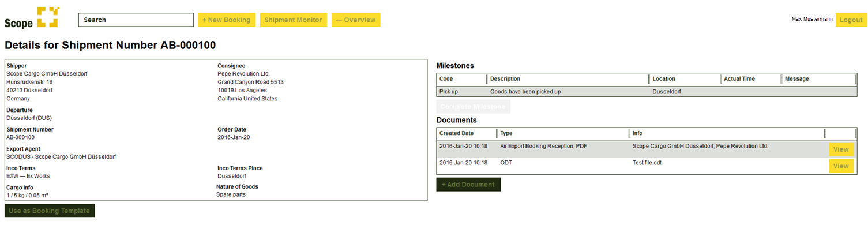868x225 pixels.
Task: Log out via the Logout button
Action: (851, 20)
